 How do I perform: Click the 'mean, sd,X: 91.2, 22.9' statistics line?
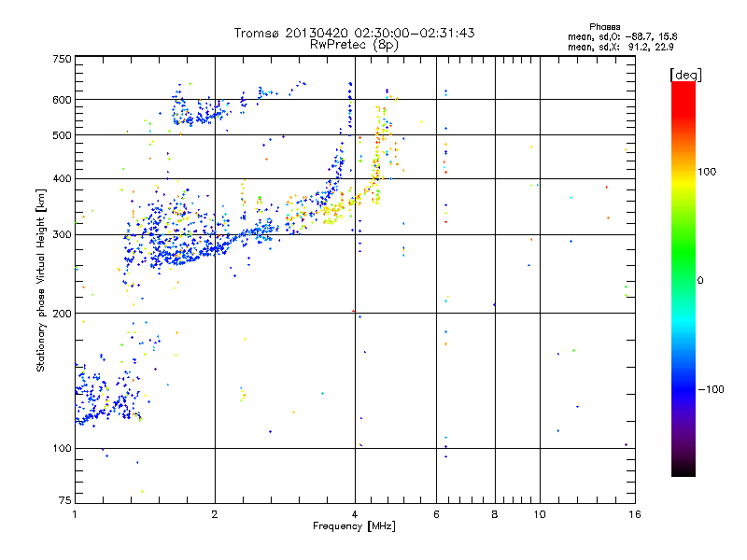tap(620, 47)
